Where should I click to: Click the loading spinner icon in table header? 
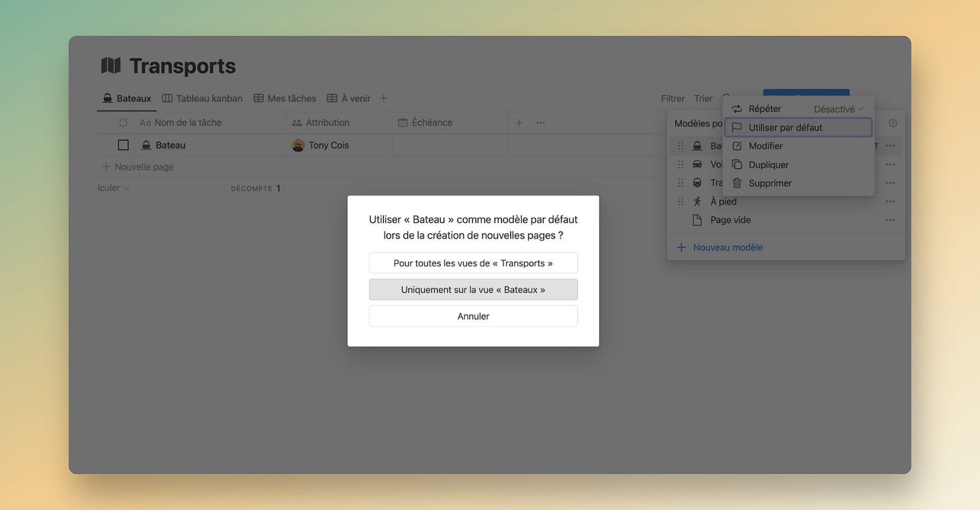point(123,123)
